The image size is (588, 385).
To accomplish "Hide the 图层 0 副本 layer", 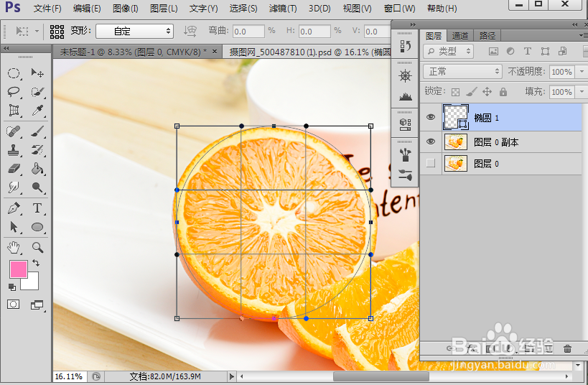I will pos(431,142).
